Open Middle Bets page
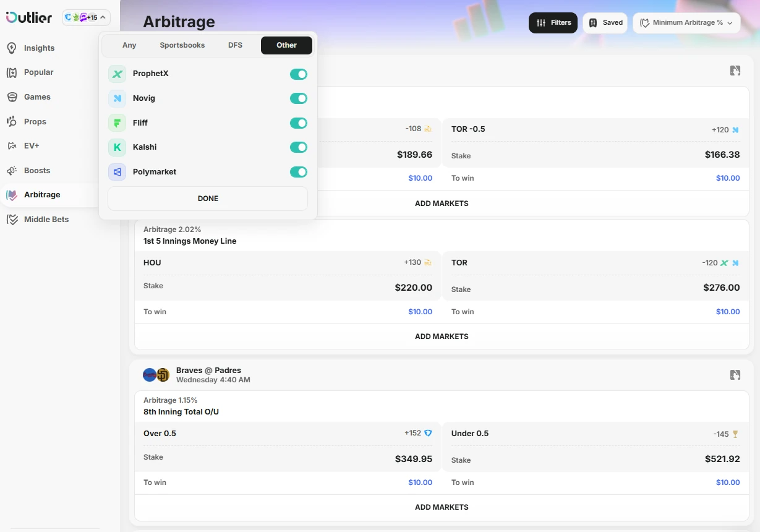760x532 pixels. (46, 220)
